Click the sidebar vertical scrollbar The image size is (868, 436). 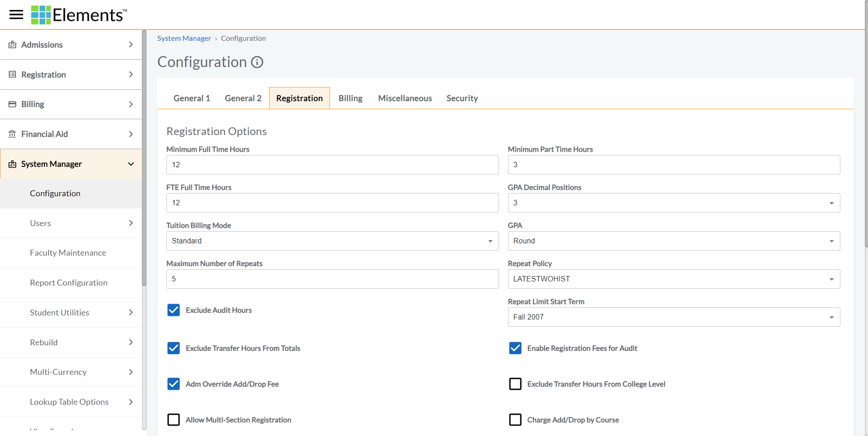pyautogui.click(x=144, y=158)
